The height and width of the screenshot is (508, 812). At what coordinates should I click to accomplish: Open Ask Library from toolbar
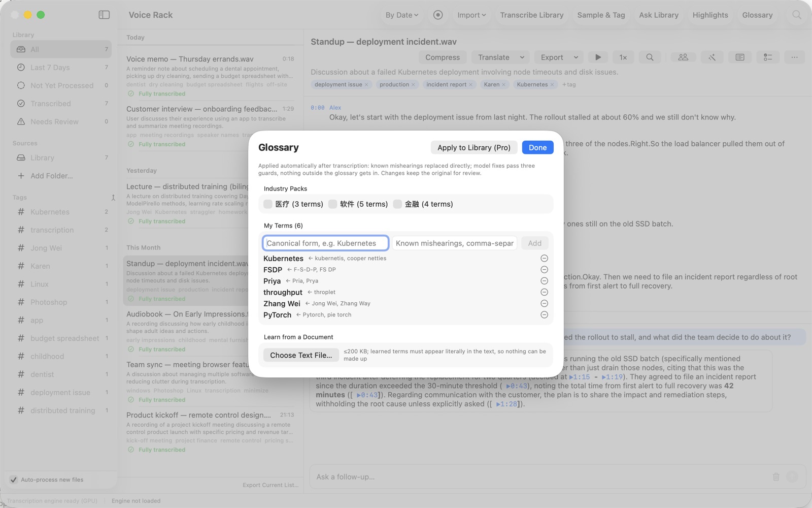click(659, 15)
